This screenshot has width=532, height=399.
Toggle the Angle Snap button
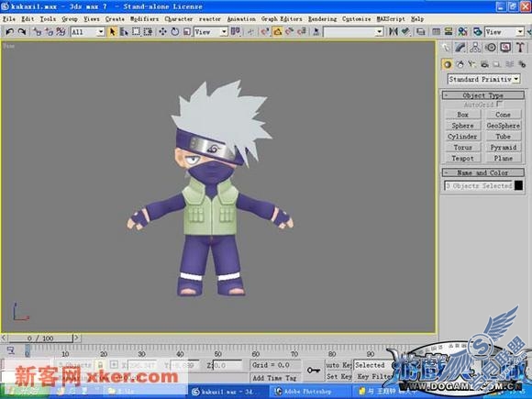click(278, 32)
